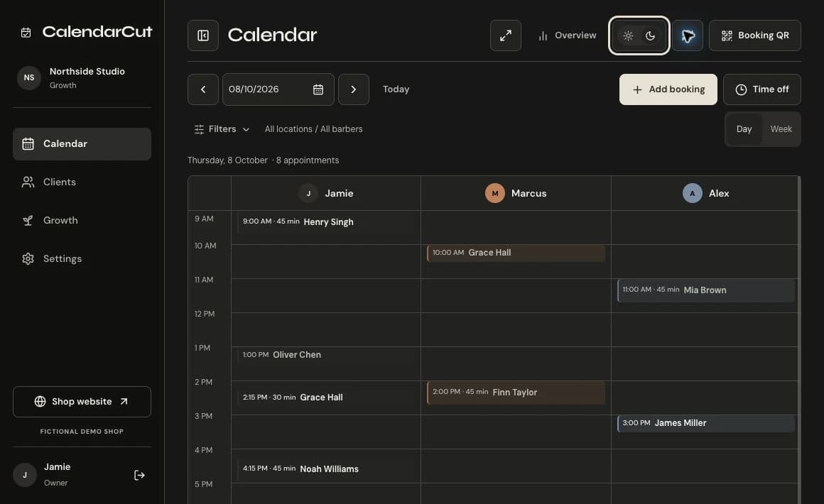
Task: Click the Growth sprout icon
Action: tap(28, 221)
